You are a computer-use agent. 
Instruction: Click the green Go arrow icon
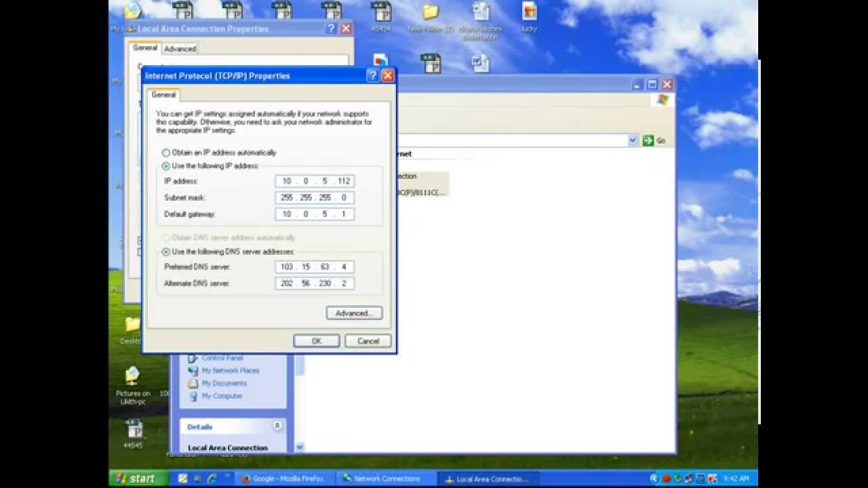[x=648, y=140]
